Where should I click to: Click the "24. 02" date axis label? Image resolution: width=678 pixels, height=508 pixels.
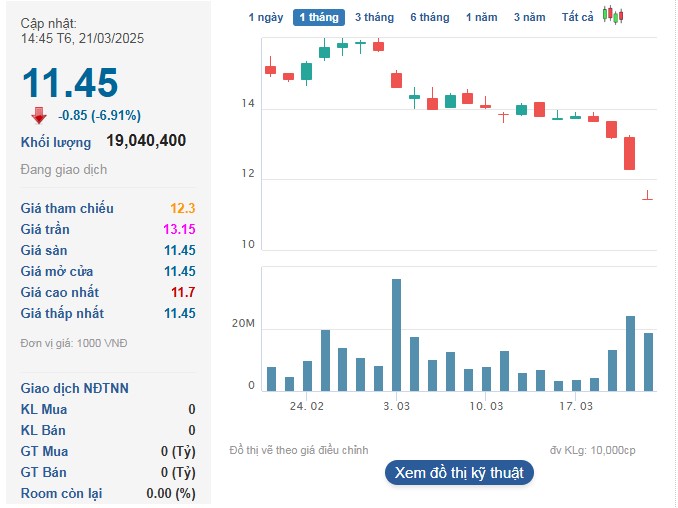[x=306, y=406]
